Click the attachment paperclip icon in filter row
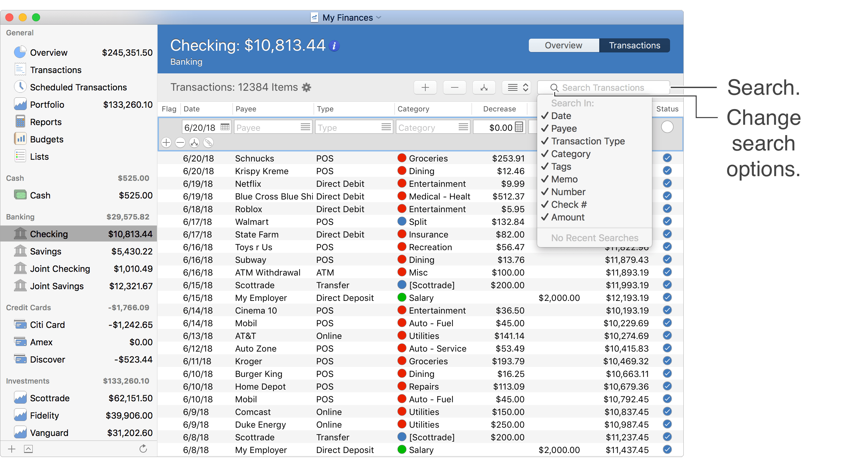This screenshot has width=868, height=467. coord(208,142)
